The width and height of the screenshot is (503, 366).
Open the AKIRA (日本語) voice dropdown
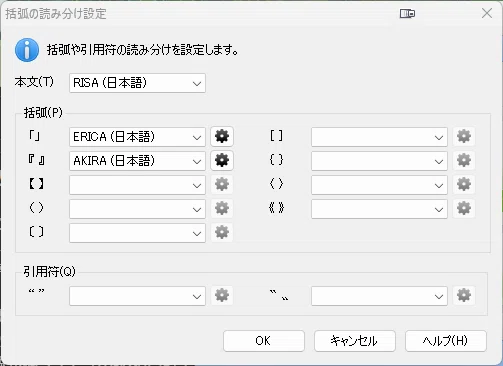[137, 161]
